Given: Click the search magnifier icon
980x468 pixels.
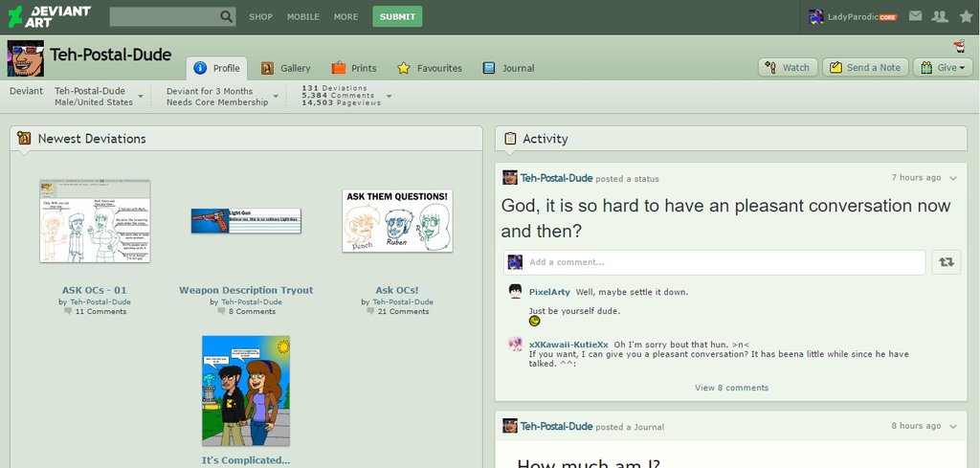Looking at the screenshot, I should pyautogui.click(x=226, y=16).
